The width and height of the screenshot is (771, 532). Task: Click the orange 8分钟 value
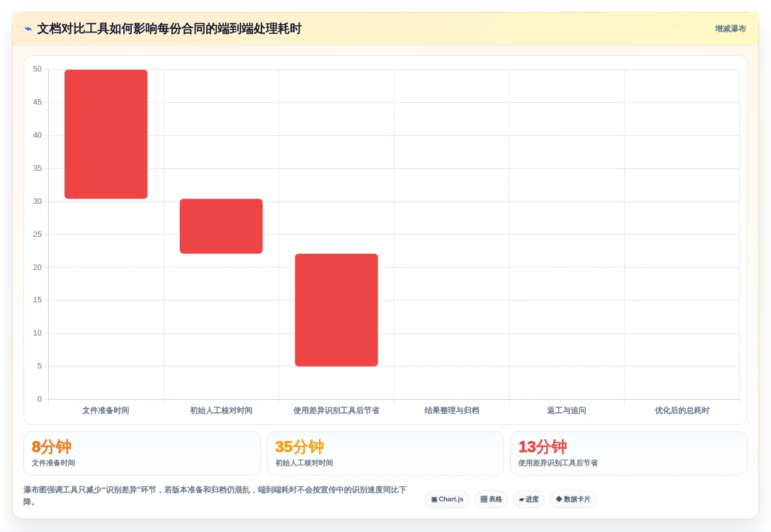(51, 447)
